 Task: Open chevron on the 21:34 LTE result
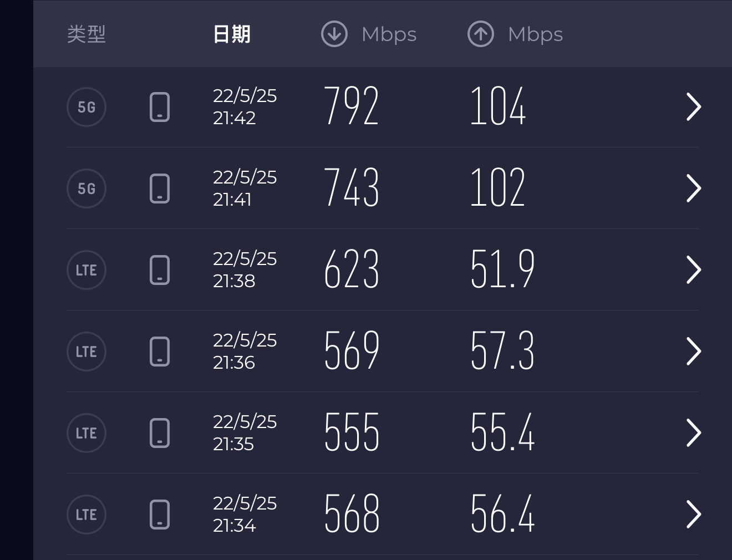pos(694,515)
